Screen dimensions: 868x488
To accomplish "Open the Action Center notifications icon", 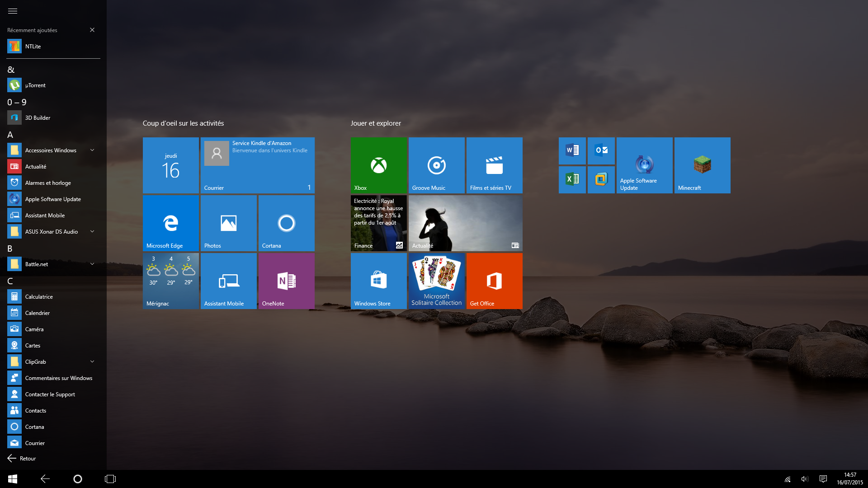I will [823, 479].
